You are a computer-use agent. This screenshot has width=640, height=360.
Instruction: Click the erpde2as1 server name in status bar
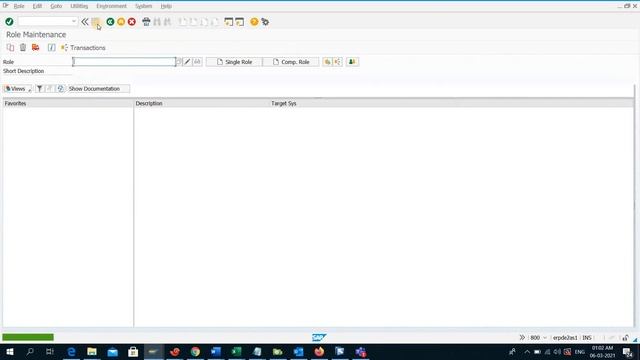point(565,338)
